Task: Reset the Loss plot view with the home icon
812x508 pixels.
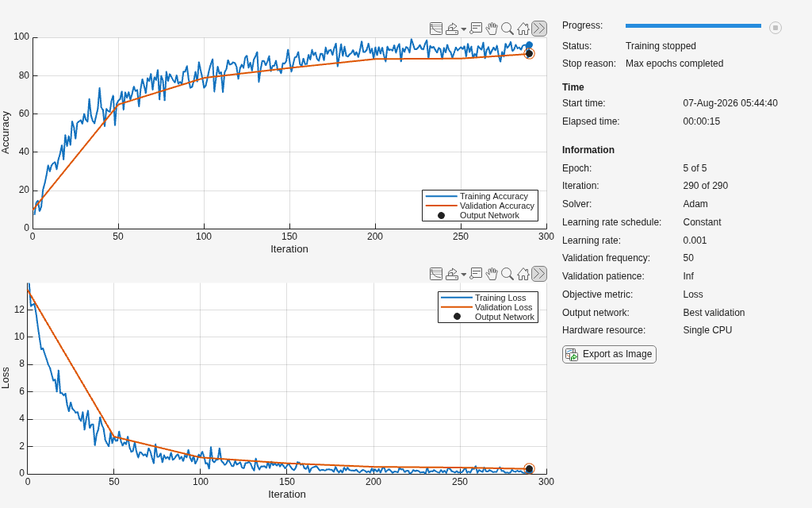Action: (x=523, y=274)
